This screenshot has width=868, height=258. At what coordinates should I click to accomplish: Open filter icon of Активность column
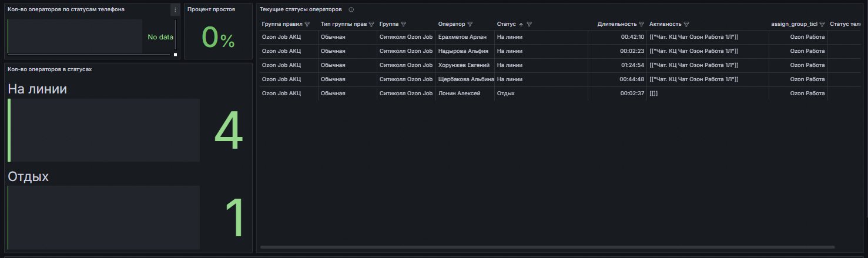coord(686,24)
